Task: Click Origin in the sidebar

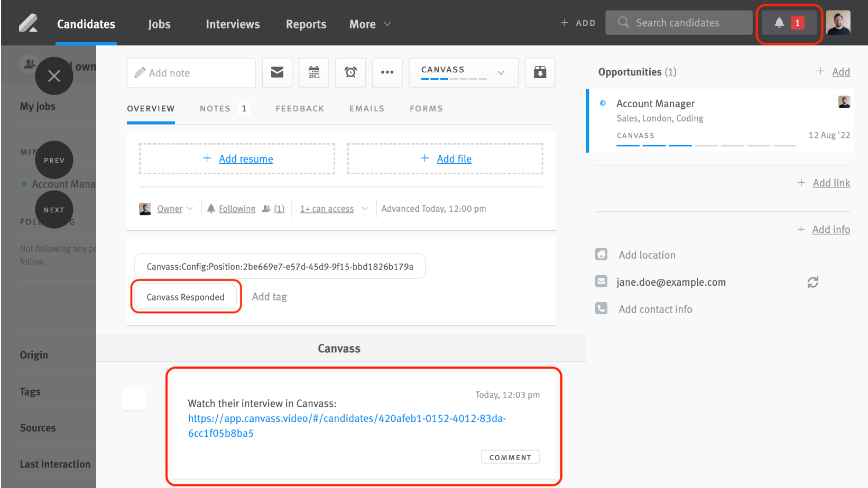Action: pyautogui.click(x=34, y=355)
